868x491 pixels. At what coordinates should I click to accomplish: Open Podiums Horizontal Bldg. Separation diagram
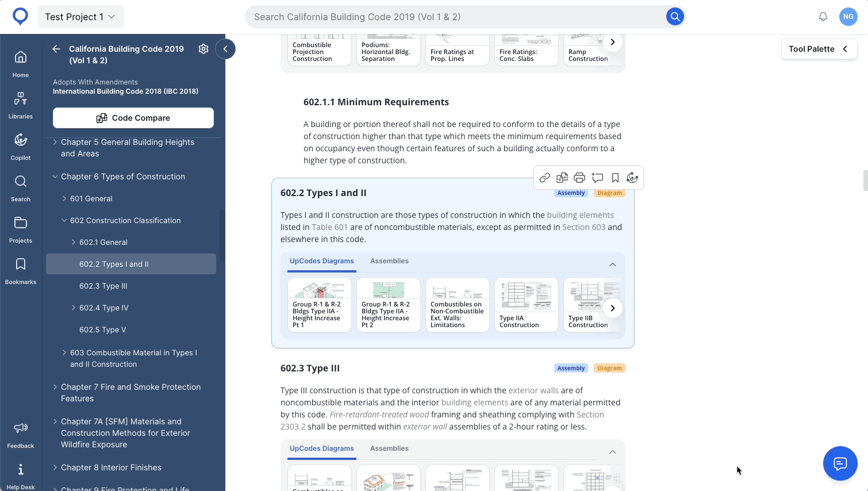[389, 51]
